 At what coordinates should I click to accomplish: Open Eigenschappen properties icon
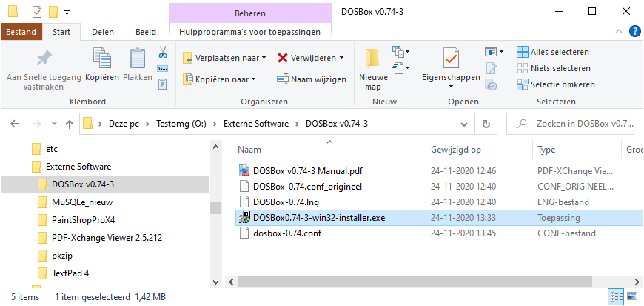tap(451, 58)
